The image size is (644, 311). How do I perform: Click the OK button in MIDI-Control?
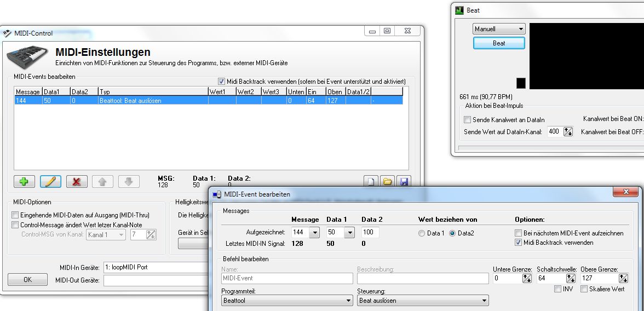(27, 280)
